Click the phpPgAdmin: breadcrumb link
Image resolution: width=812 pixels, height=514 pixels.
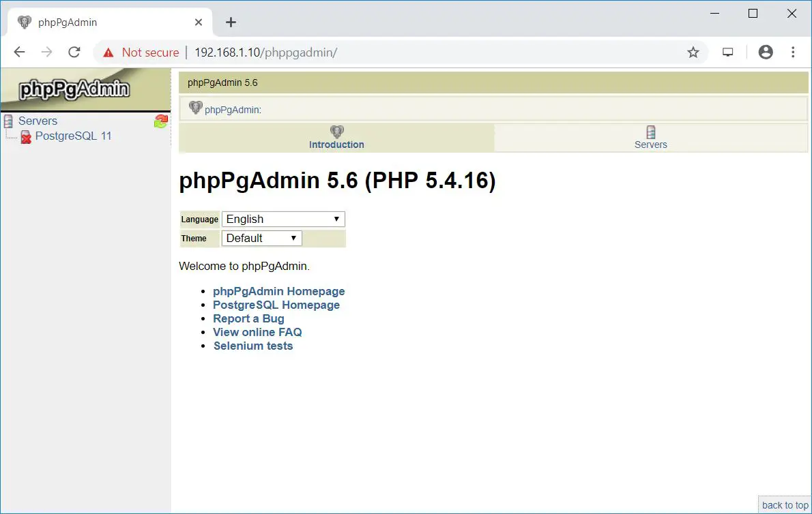coord(233,110)
